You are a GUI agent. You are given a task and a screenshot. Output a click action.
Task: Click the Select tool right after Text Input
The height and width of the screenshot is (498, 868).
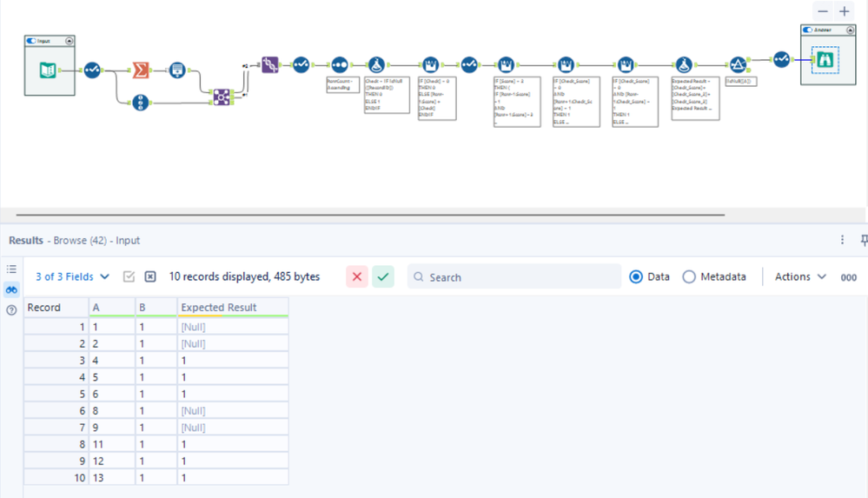tap(92, 70)
